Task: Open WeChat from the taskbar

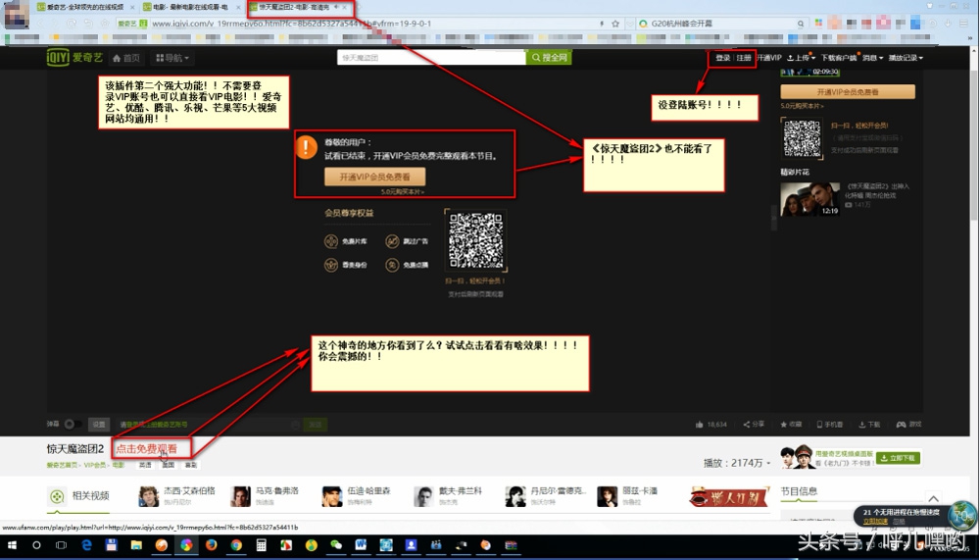Action: point(336,545)
